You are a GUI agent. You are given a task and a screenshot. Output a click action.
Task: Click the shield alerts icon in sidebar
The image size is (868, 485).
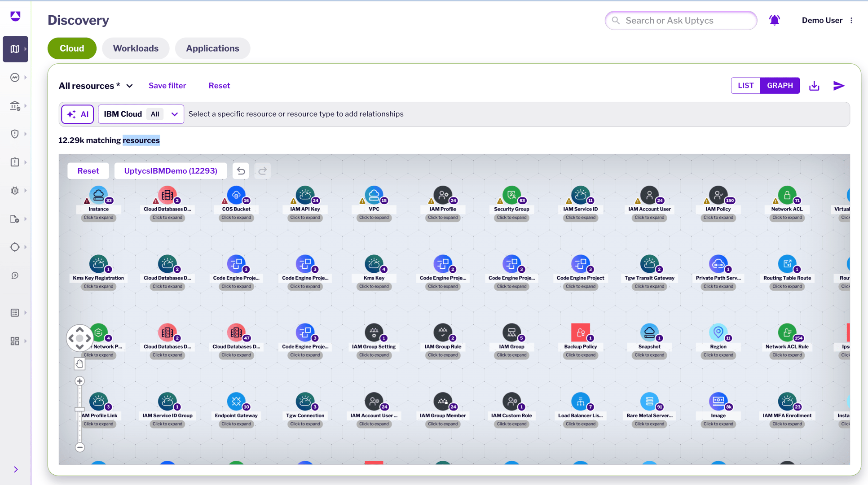[x=15, y=134]
